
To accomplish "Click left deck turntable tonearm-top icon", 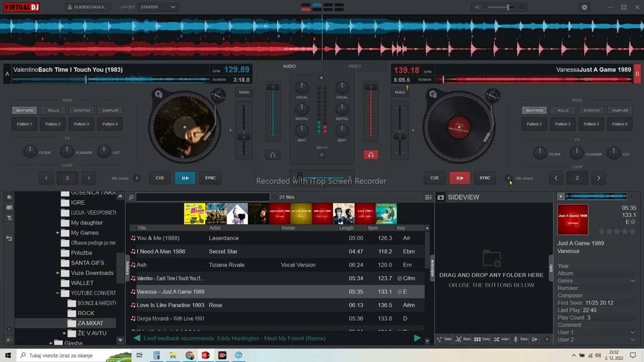I will point(218,95).
